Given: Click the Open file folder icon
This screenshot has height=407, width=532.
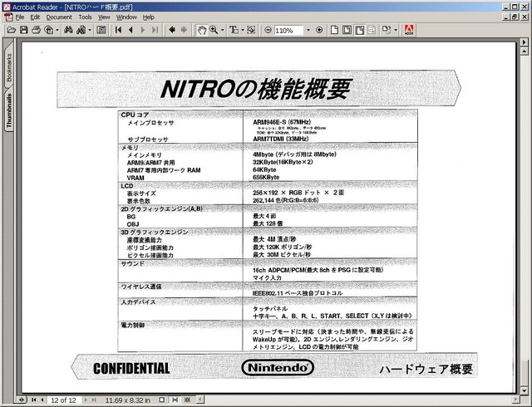Looking at the screenshot, I should tap(12, 30).
